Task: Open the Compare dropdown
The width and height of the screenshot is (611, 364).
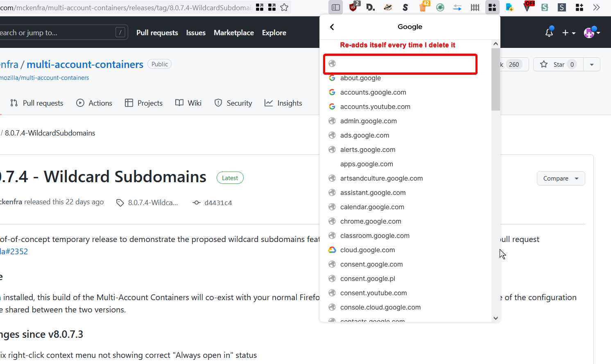Action: 561,179
